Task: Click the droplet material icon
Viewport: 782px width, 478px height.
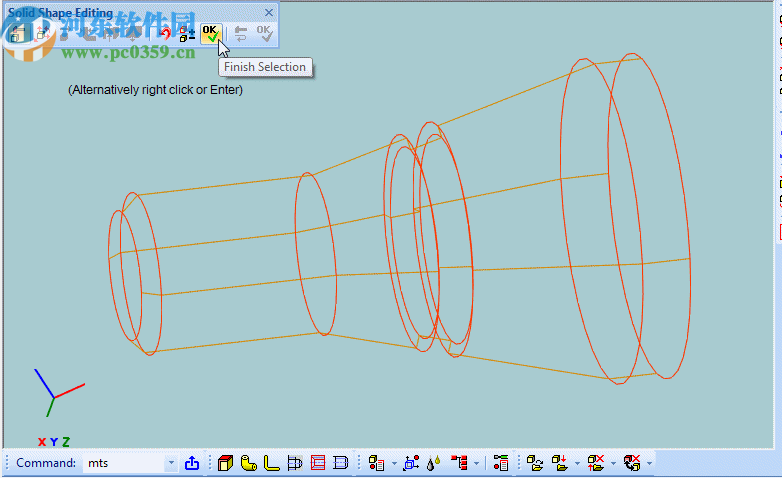Action: (432, 463)
